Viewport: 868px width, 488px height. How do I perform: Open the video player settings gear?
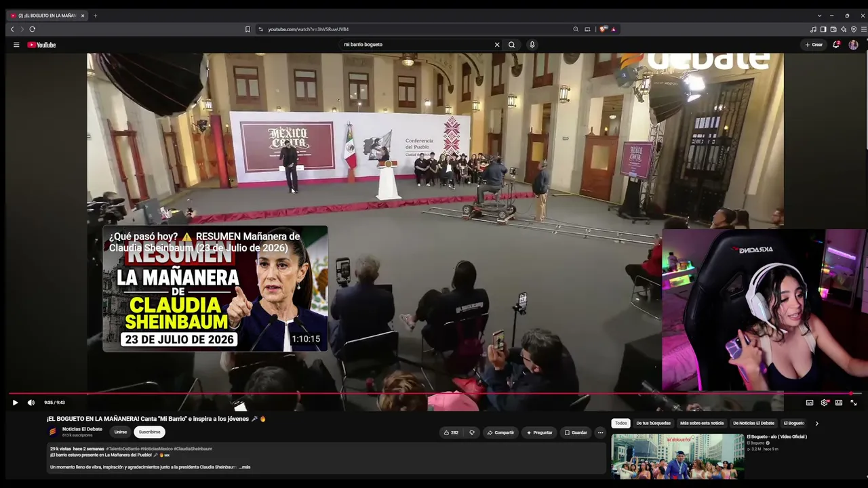[x=825, y=403]
